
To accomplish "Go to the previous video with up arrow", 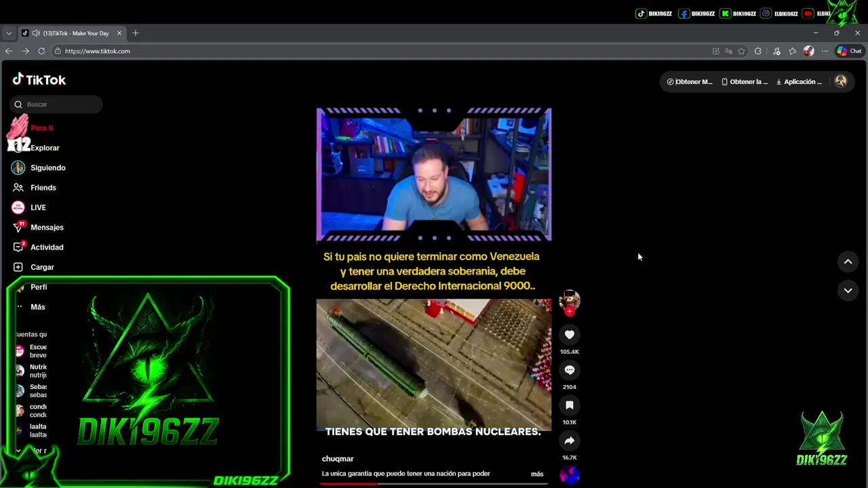I will [848, 262].
